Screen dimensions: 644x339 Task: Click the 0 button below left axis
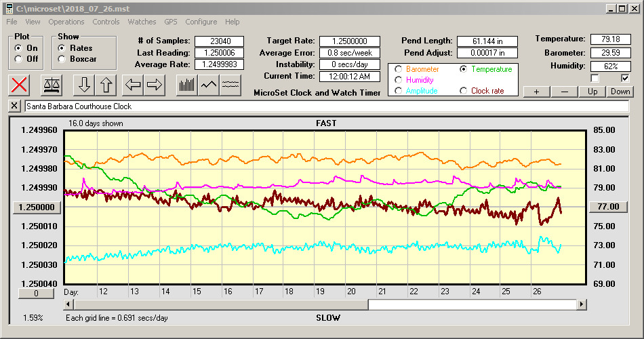coord(36,294)
